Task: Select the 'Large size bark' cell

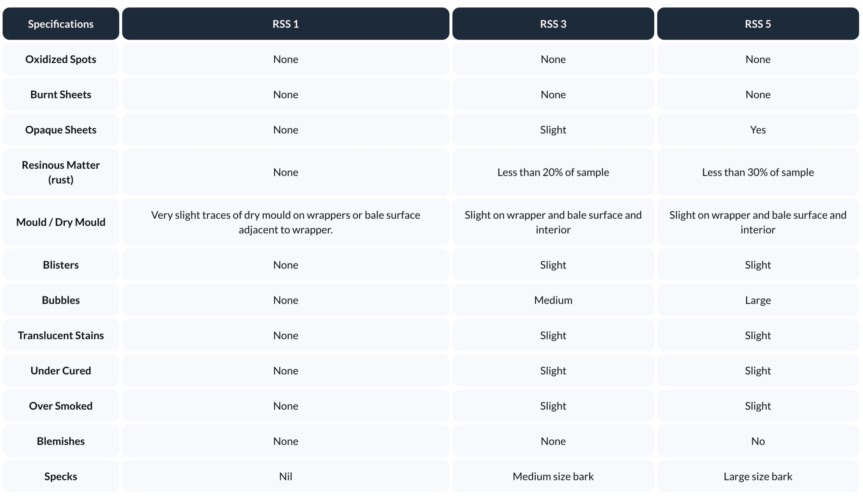Action: (757, 476)
